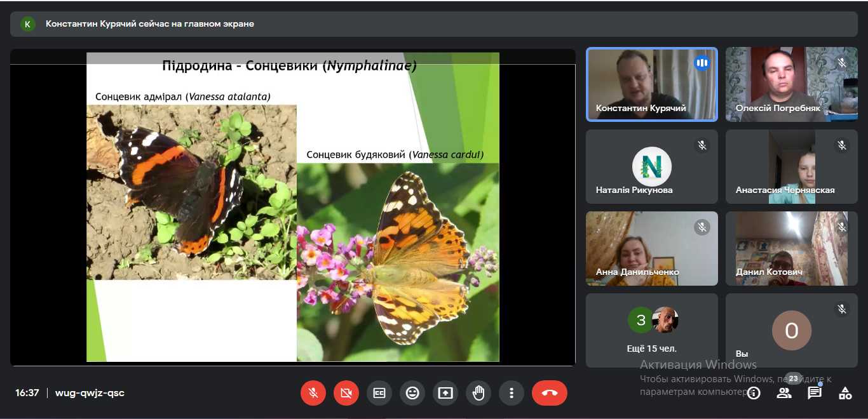
Task: Raise your hand
Action: tap(478, 393)
